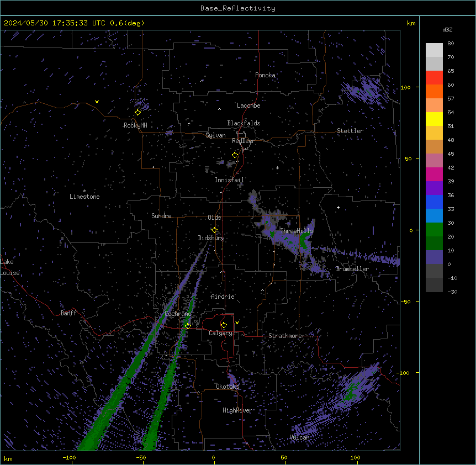
Task: Click the white plus marker north of Drumheller
Action: pos(338,207)
